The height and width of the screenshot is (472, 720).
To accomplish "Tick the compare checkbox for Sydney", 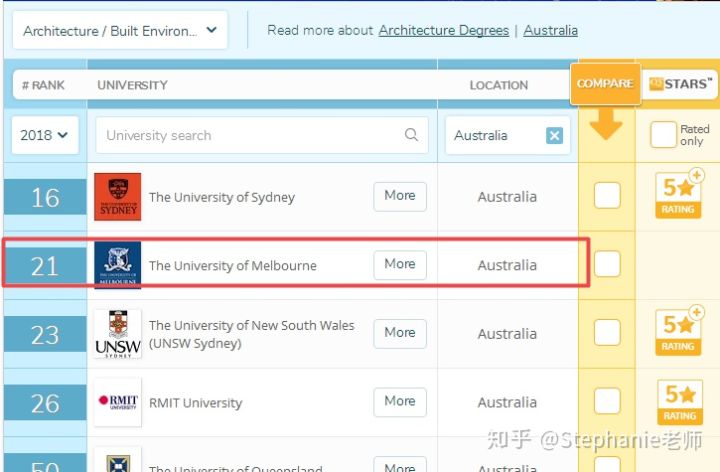I will pyautogui.click(x=607, y=196).
